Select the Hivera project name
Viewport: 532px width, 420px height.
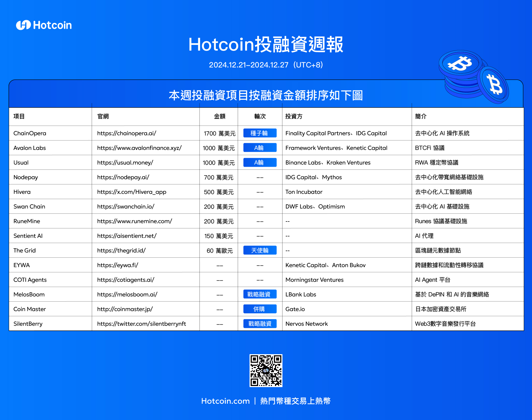[22, 192]
